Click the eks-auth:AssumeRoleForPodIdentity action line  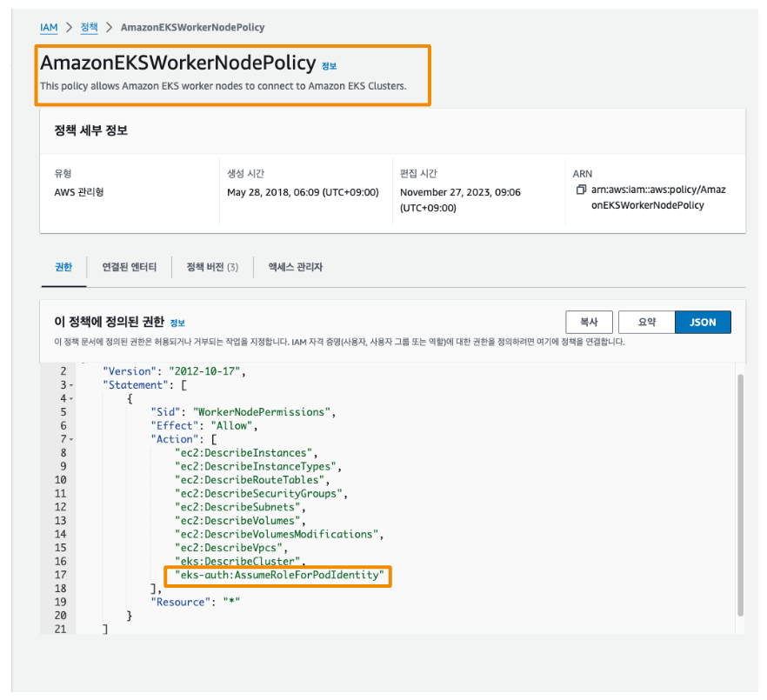click(x=279, y=576)
